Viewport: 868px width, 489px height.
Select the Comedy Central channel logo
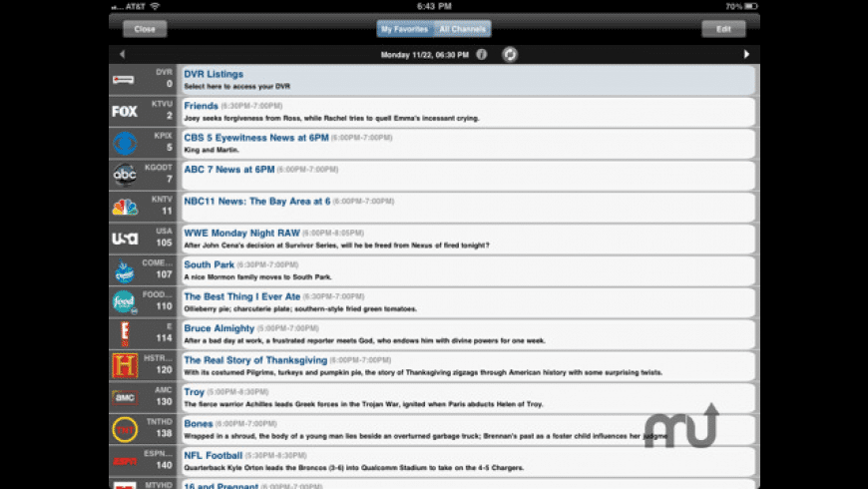tap(125, 270)
